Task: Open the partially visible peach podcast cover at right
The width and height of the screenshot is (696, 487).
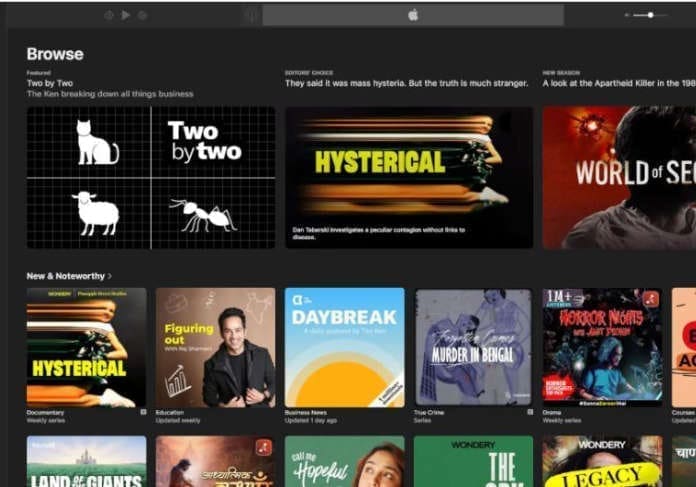Action: [684, 348]
